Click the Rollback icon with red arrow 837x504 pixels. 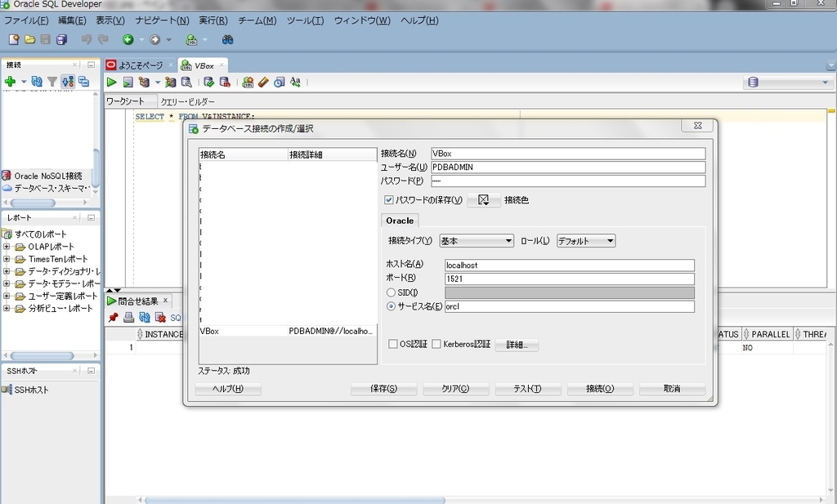tap(225, 83)
